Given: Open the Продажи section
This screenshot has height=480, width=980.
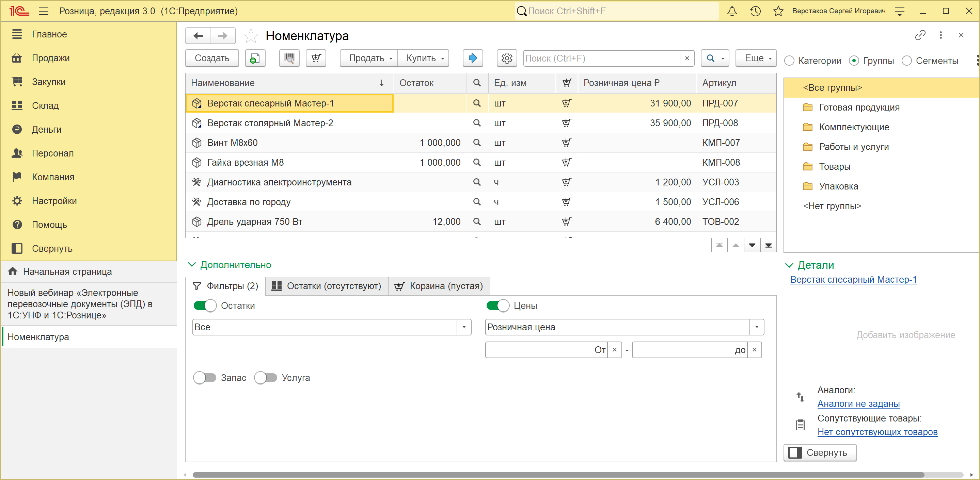Looking at the screenshot, I should coord(51,58).
